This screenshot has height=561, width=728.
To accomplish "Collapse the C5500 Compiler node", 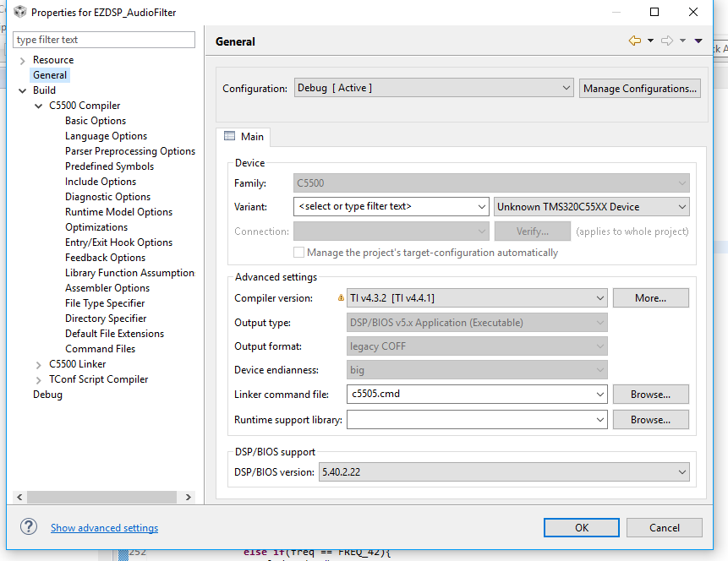I will [39, 106].
